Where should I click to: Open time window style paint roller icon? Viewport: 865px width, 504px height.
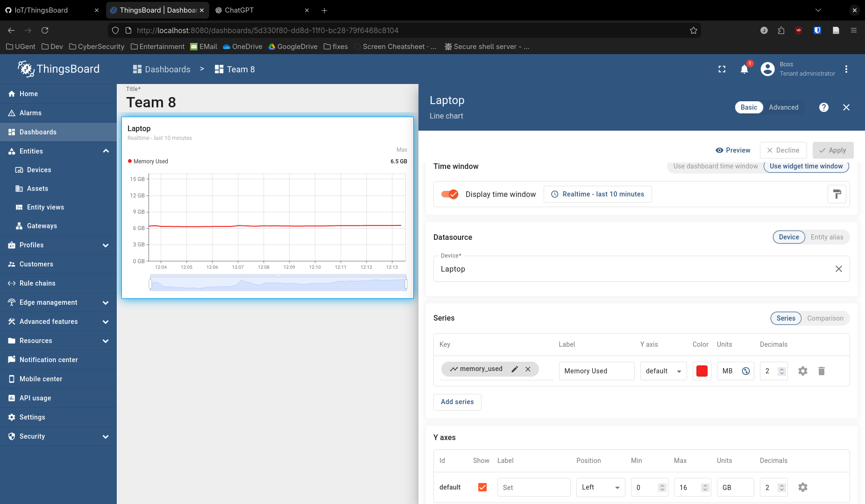click(837, 194)
